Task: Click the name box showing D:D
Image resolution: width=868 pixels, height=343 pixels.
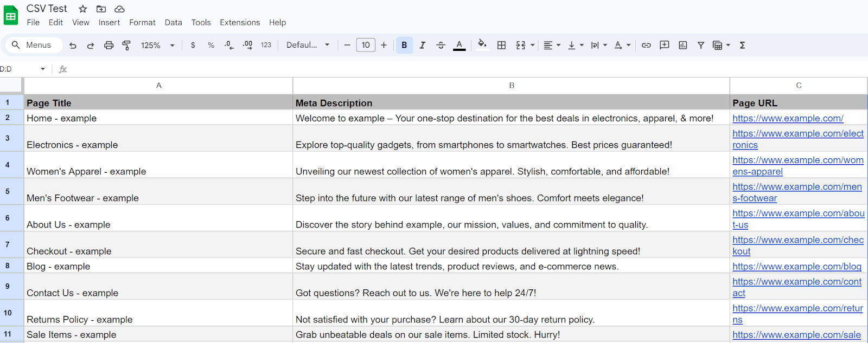Action: point(18,69)
